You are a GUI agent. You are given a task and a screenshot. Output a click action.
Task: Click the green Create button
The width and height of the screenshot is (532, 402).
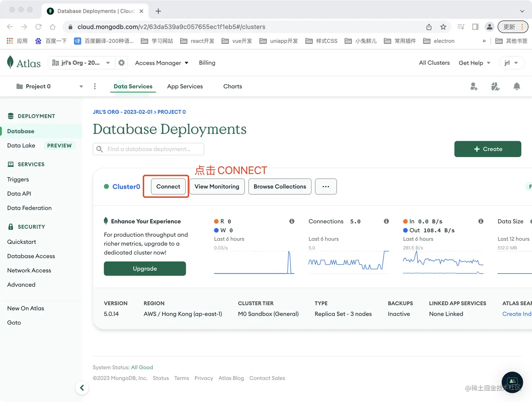click(488, 149)
